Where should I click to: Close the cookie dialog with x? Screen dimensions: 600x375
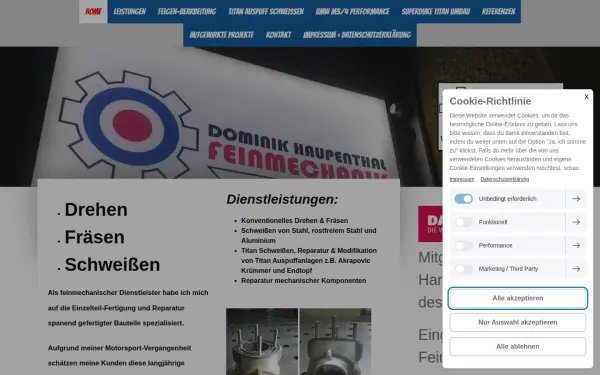pyautogui.click(x=586, y=97)
